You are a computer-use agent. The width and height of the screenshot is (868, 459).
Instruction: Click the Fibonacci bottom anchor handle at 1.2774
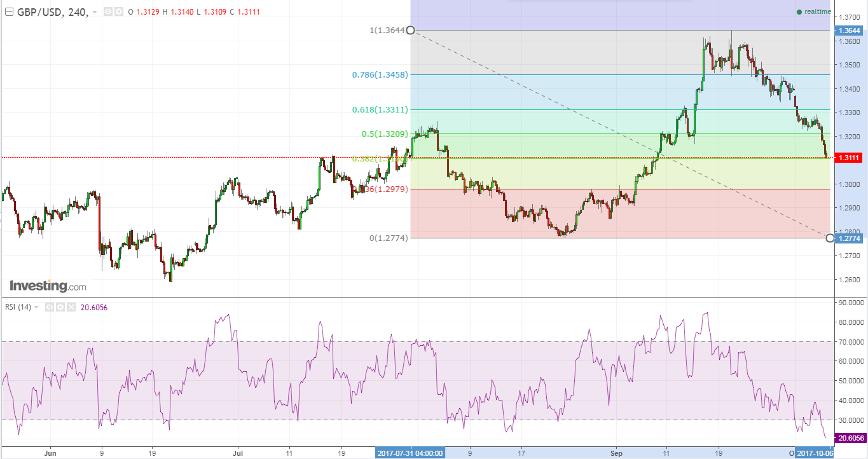(x=829, y=238)
